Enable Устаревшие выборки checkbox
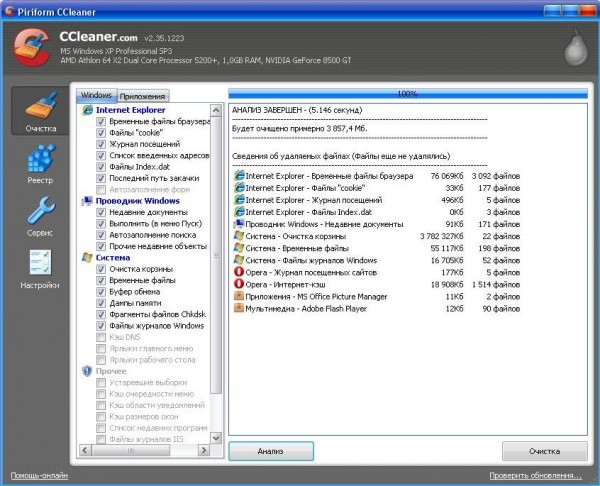 tap(101, 383)
